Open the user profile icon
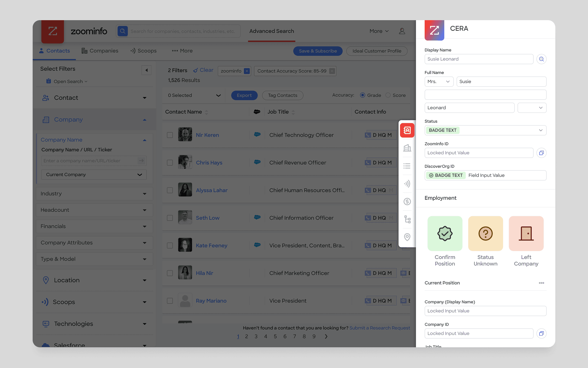Viewport: 588px width, 368px height. click(402, 31)
